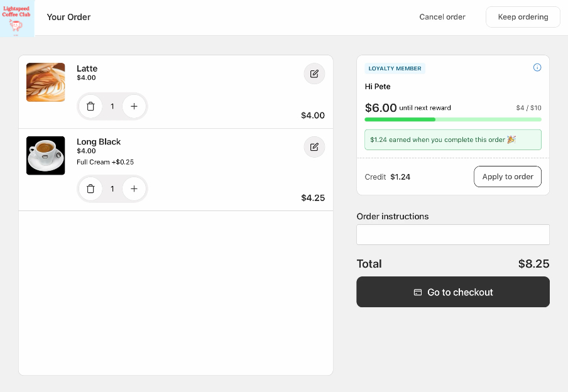
Task: Apply the loyalty credit to the order
Action: coord(508,177)
